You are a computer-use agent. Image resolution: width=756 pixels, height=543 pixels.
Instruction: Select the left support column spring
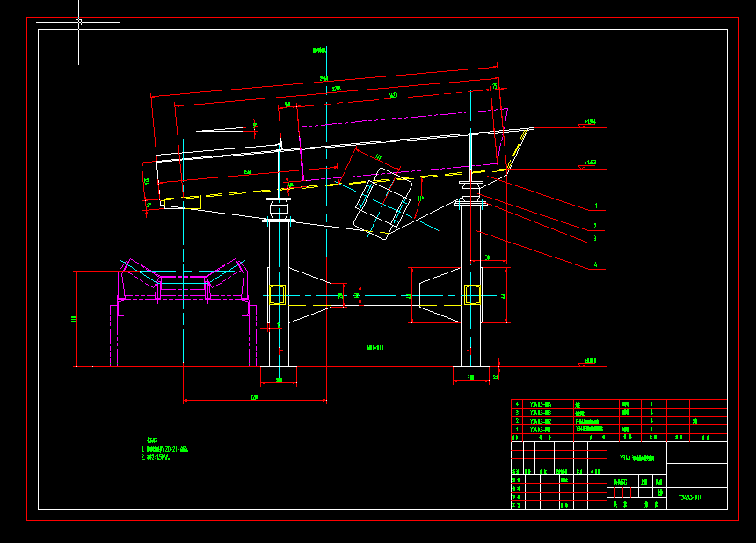[279, 209]
